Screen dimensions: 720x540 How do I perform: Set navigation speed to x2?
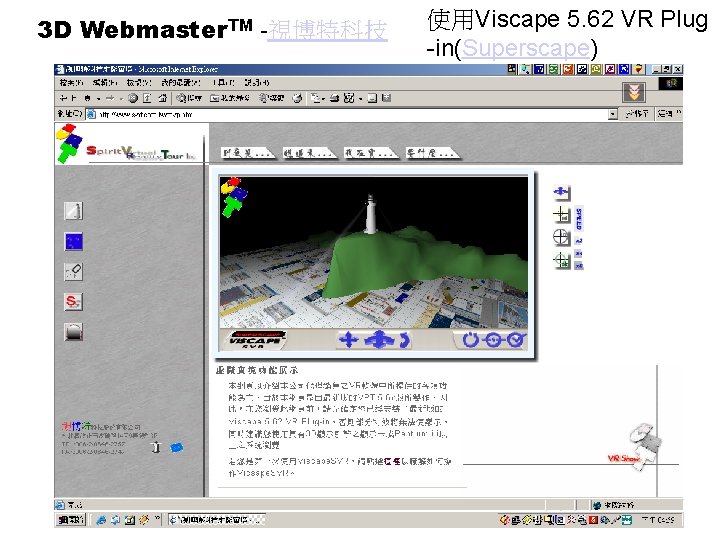coord(579,241)
